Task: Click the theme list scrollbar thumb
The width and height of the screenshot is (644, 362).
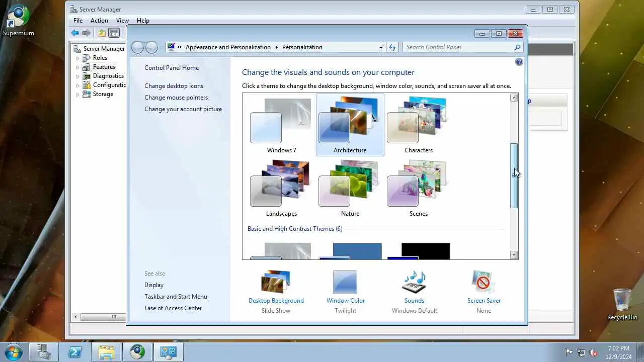Action: coord(514,175)
